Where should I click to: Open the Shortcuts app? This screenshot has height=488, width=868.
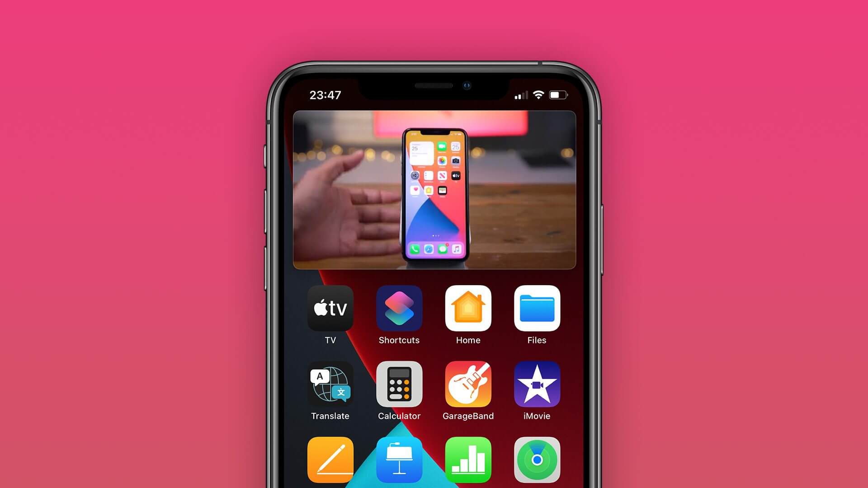click(x=400, y=308)
